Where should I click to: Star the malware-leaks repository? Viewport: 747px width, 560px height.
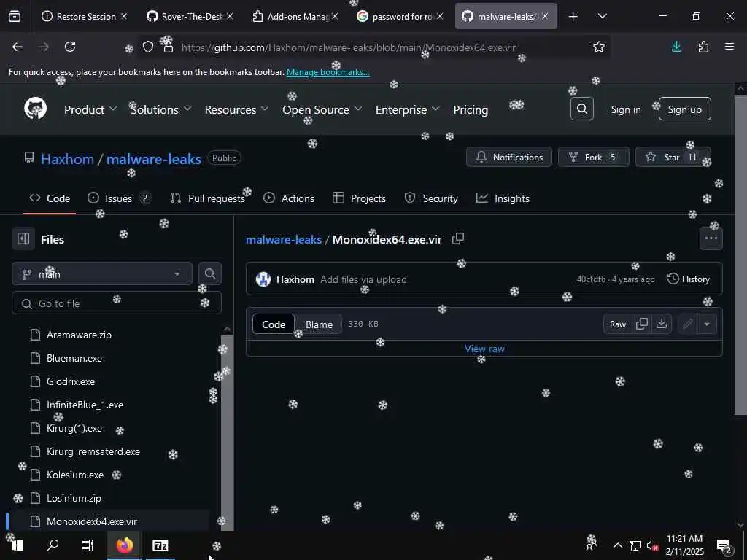pyautogui.click(x=673, y=157)
